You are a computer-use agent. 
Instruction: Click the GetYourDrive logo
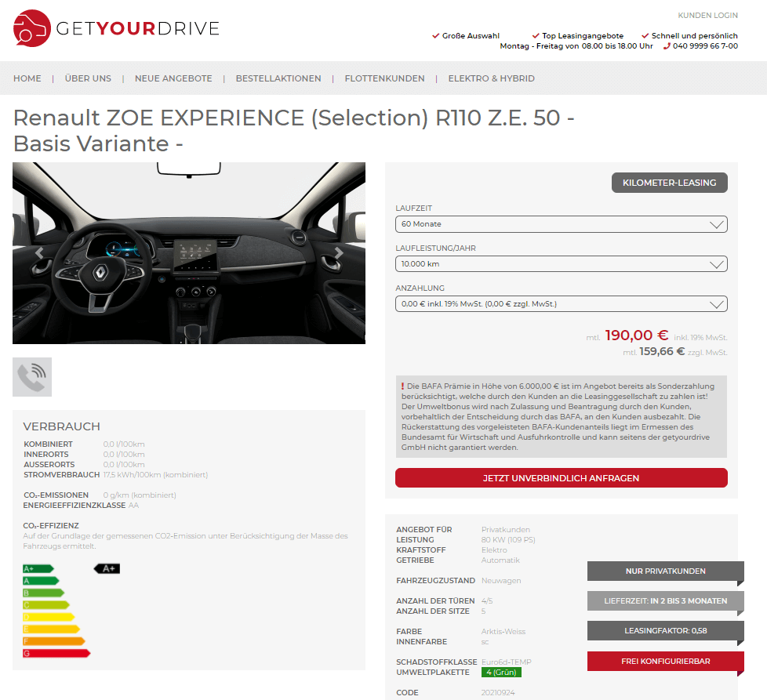(116, 28)
